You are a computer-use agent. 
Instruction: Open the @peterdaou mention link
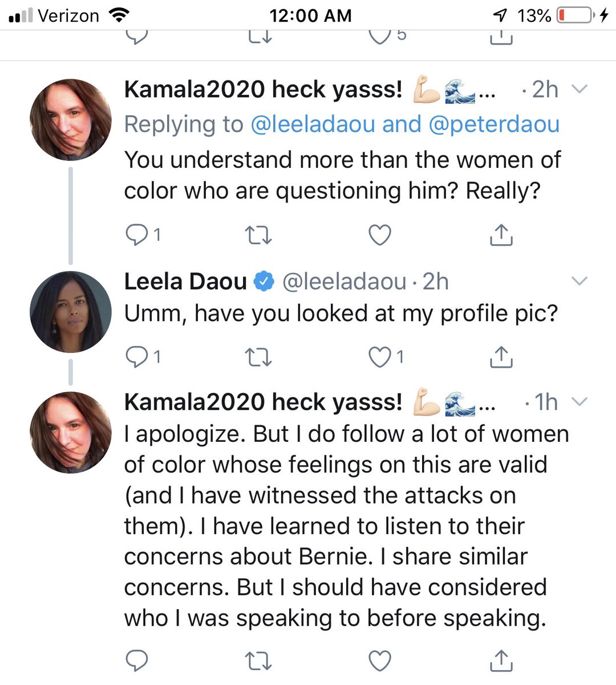click(x=494, y=124)
